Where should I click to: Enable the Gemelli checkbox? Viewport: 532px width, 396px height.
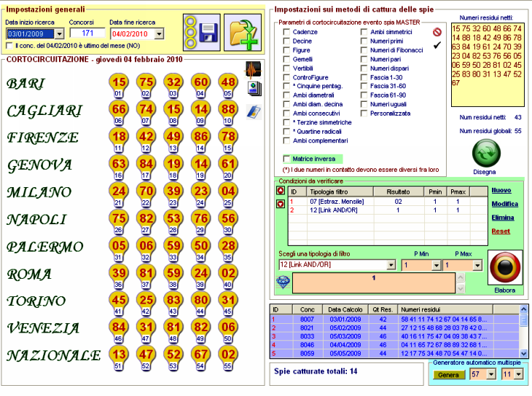tap(286, 60)
